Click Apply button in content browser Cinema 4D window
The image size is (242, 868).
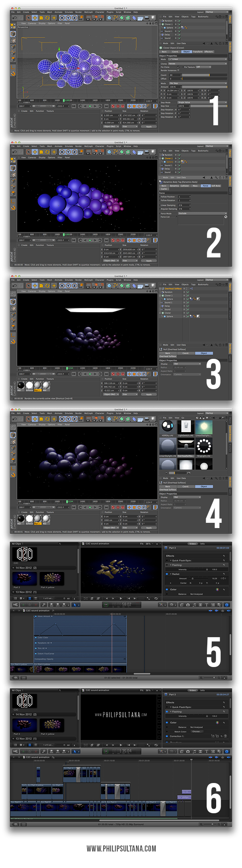(x=149, y=528)
